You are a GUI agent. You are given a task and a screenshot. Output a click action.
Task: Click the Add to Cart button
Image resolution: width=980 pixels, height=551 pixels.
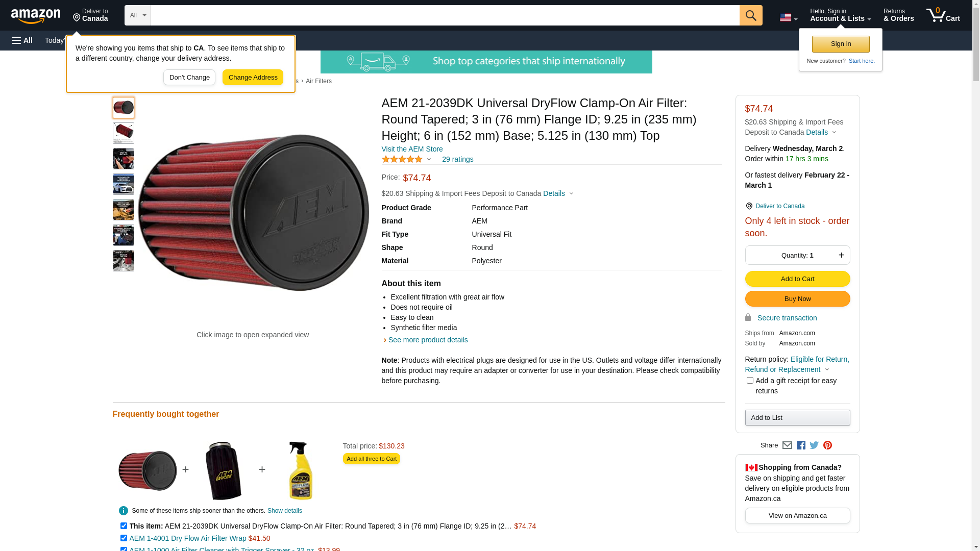click(797, 279)
